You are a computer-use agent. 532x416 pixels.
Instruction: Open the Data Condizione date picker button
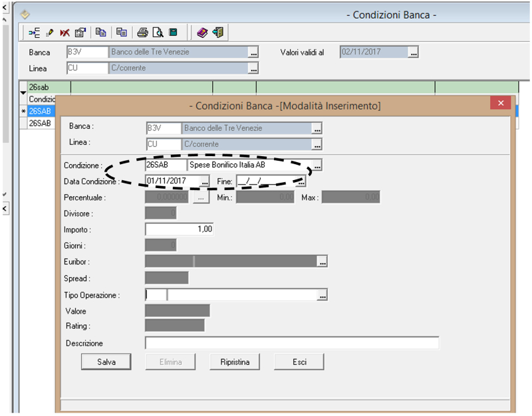click(x=205, y=181)
